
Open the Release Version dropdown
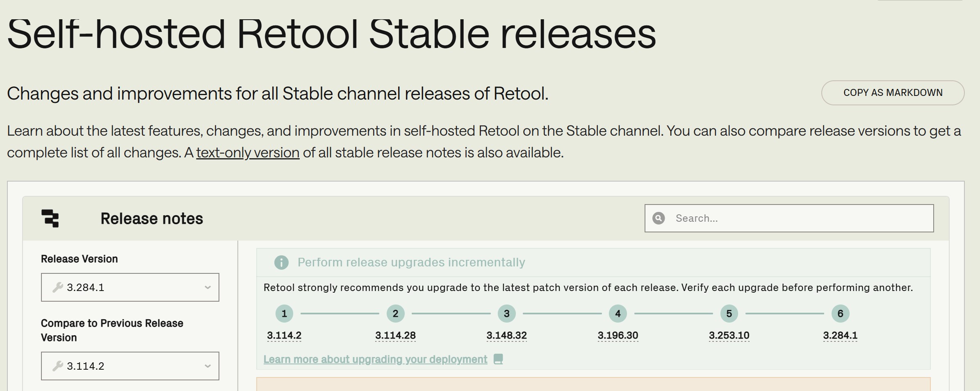[x=130, y=287]
